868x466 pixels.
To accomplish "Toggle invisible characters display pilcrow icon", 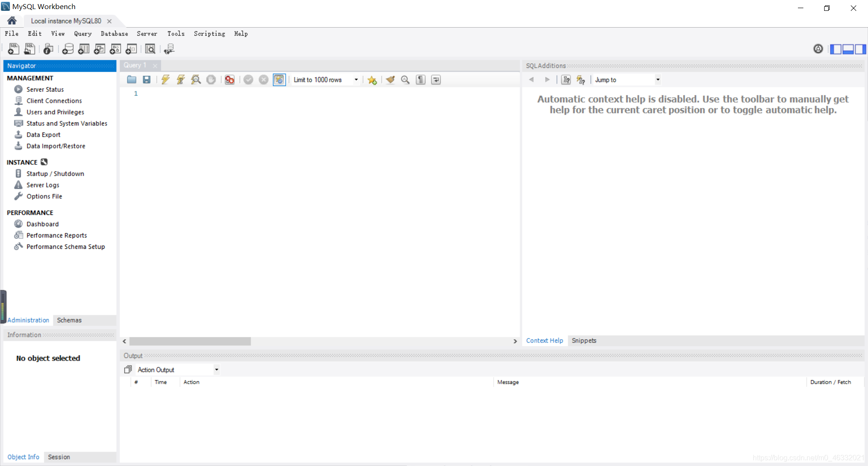I will click(421, 80).
